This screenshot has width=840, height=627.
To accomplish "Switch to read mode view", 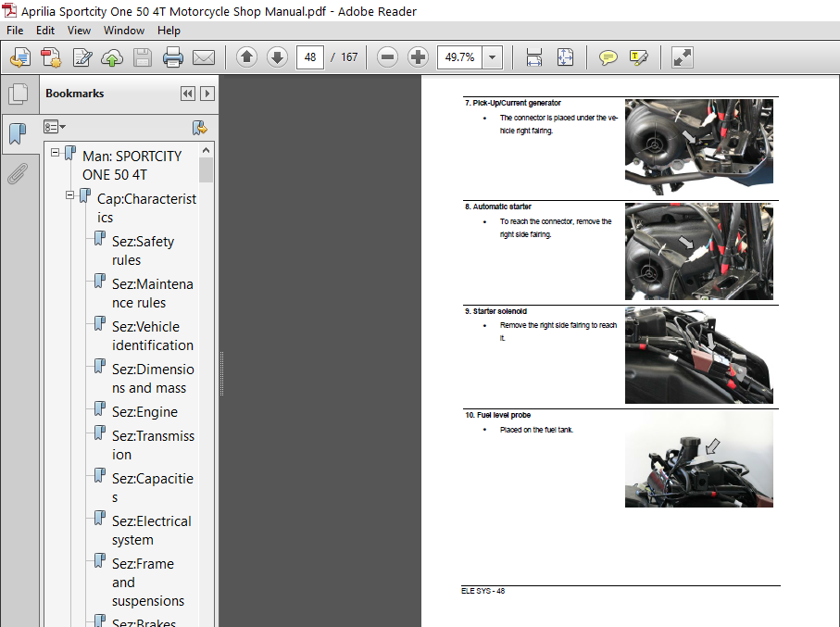I will (682, 57).
